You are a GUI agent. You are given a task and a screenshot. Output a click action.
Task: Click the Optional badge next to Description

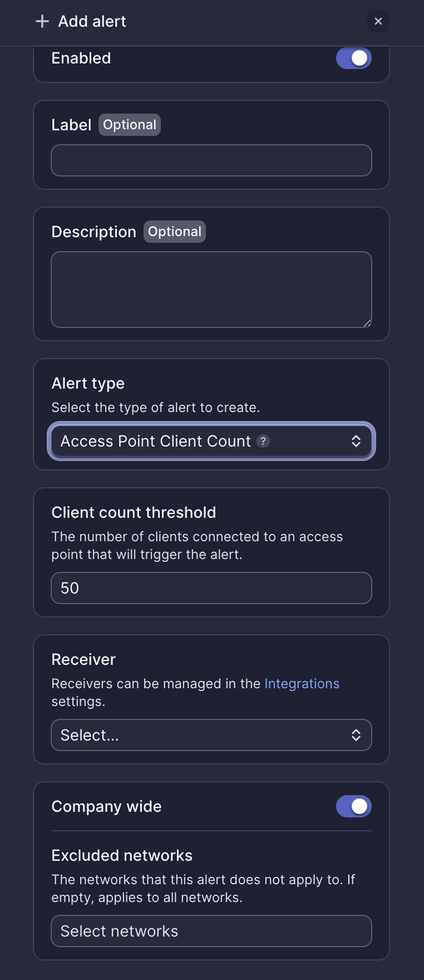(175, 232)
